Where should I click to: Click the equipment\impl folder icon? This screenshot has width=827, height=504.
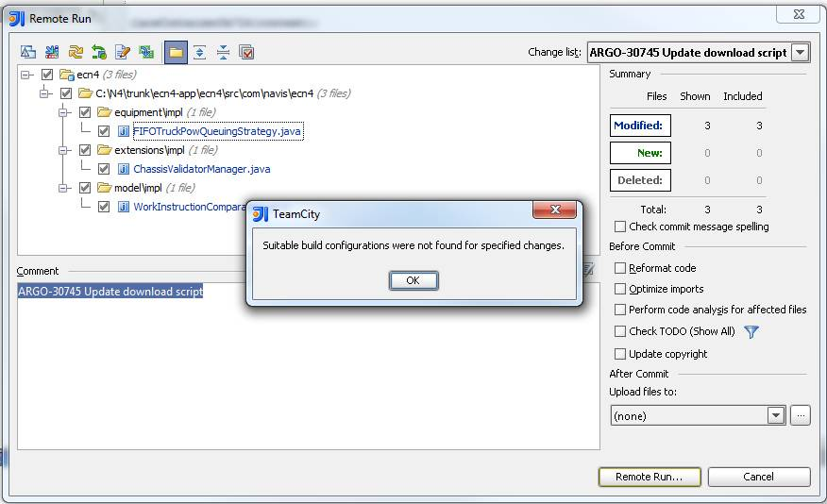coord(104,112)
